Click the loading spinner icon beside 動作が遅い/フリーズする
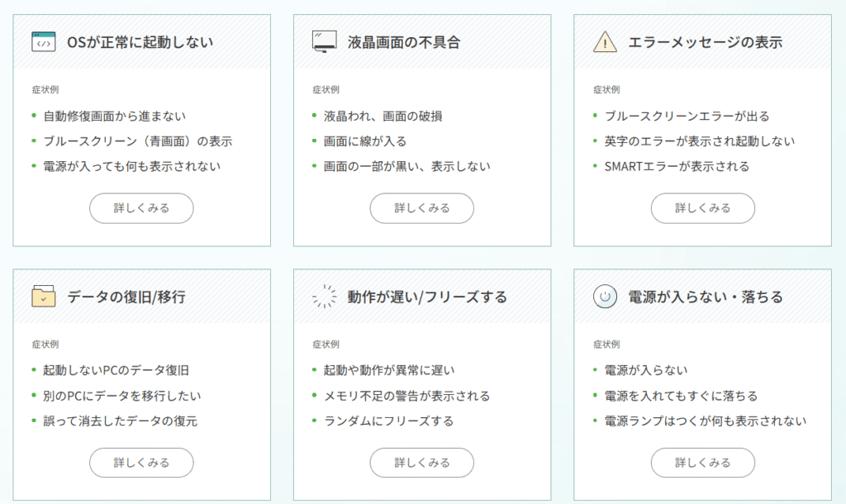Screen dimensions: 846x504 [x=324, y=297]
